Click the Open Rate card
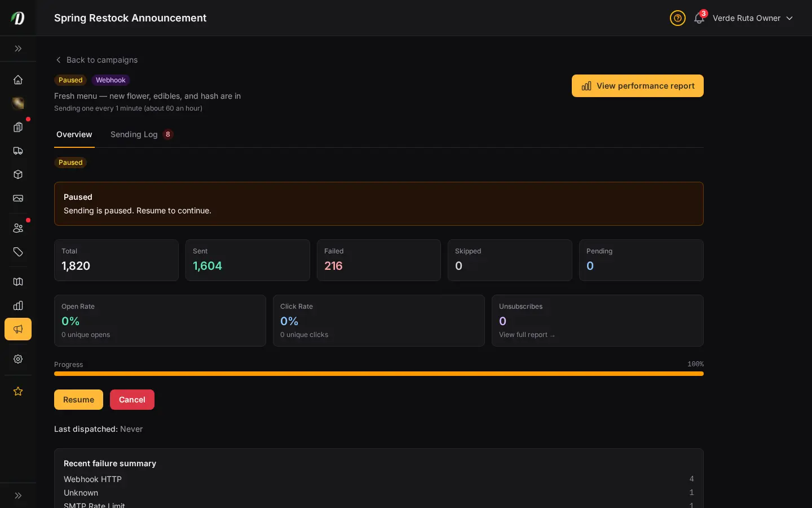The image size is (812, 508). coord(160,321)
